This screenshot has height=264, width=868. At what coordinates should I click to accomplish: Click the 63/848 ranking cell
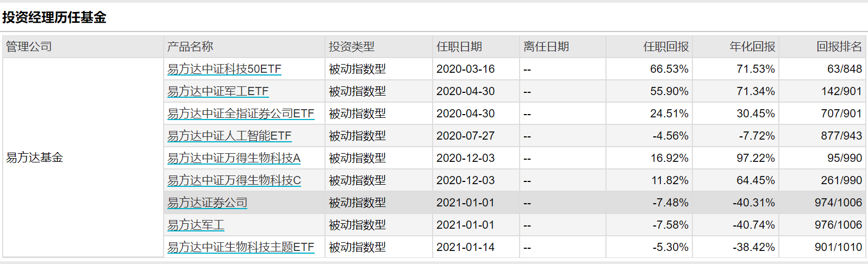pyautogui.click(x=844, y=69)
